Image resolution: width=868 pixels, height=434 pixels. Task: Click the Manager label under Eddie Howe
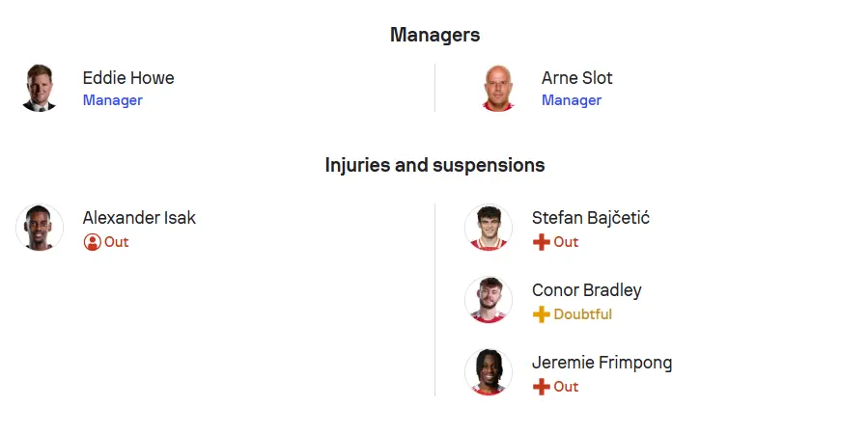(x=113, y=100)
